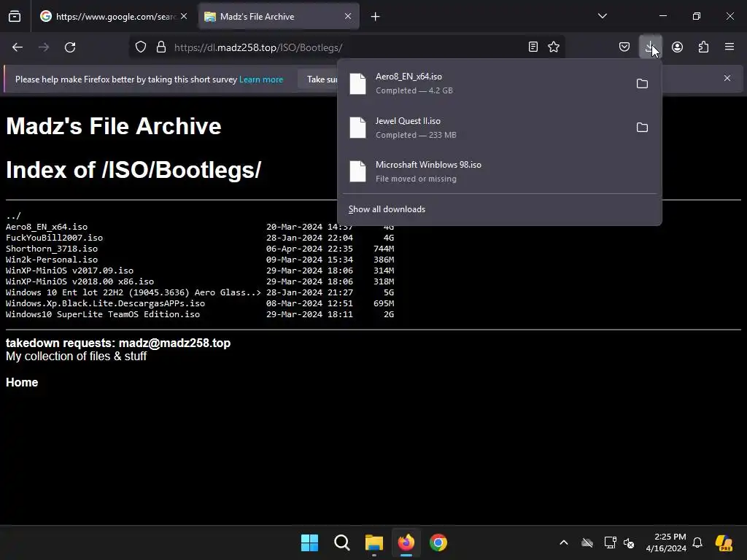
Task: Open Windows Start menu
Action: coord(309,542)
